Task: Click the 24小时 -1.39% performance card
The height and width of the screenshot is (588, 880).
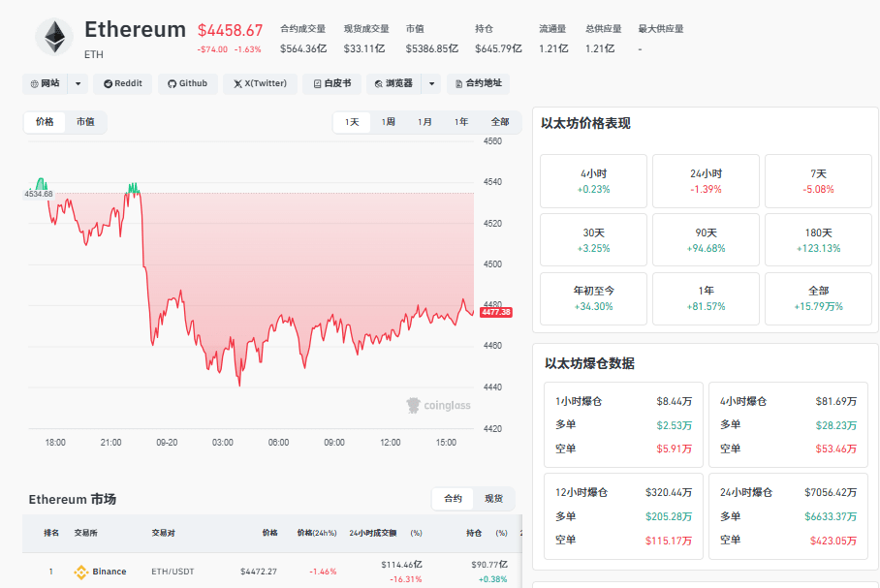Action: coord(706,181)
